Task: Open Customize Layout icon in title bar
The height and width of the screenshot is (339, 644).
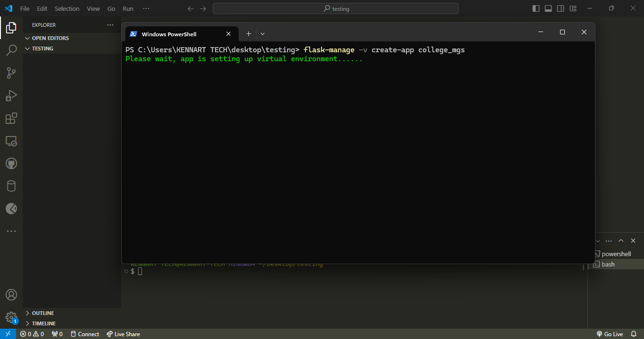Action: click(573, 8)
